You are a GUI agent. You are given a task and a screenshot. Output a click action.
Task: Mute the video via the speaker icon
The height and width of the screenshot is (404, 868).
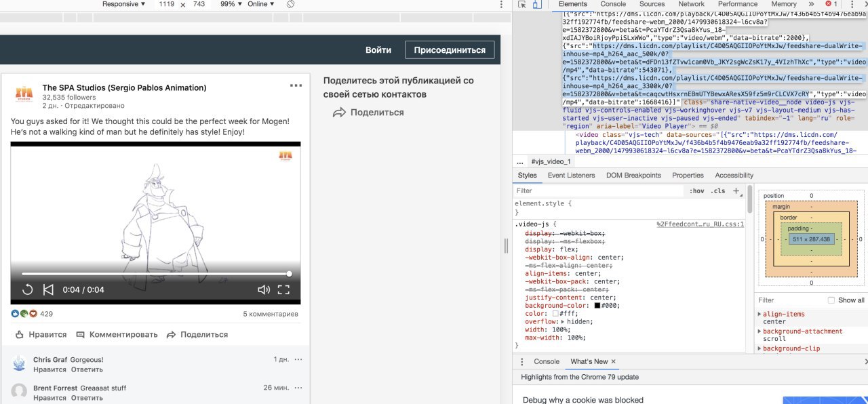click(x=264, y=289)
